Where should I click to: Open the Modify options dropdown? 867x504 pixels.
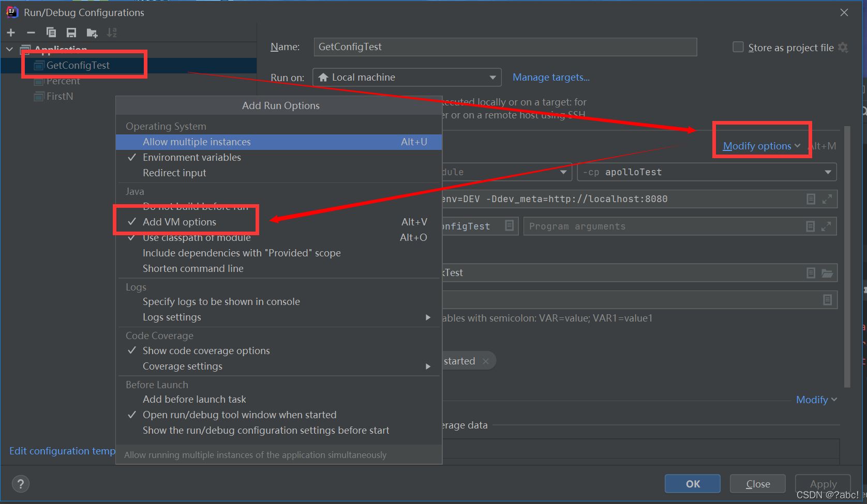[761, 146]
